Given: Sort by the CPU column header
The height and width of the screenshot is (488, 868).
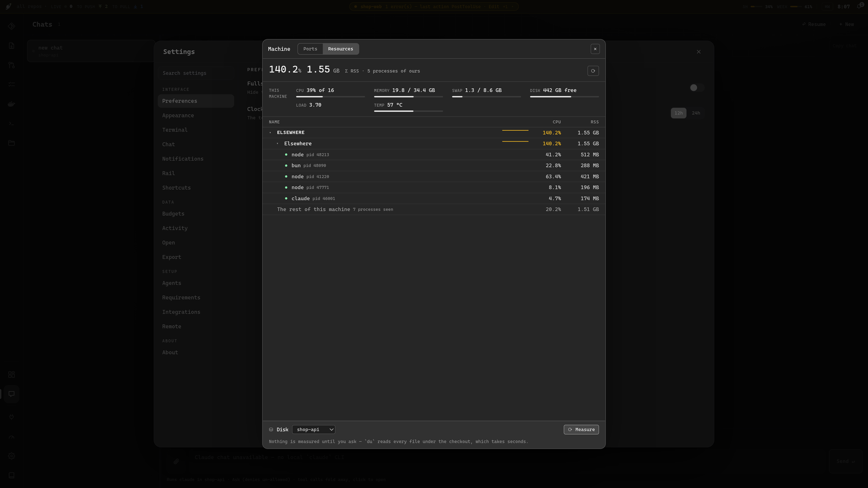Looking at the screenshot, I should (556, 122).
